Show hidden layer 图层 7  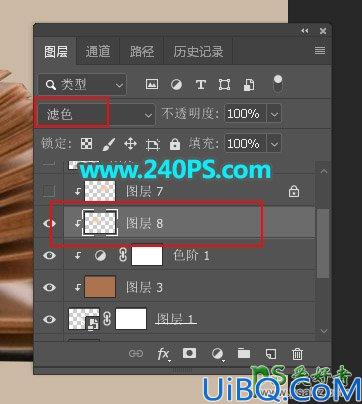[x=49, y=191]
